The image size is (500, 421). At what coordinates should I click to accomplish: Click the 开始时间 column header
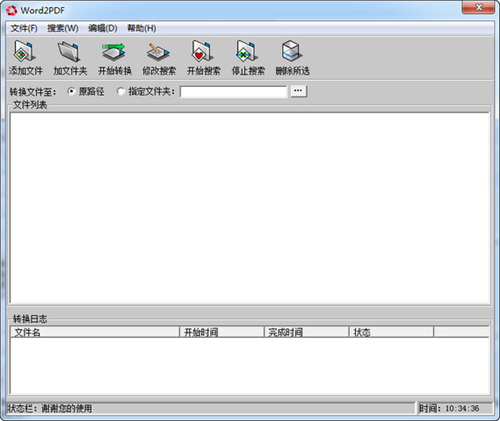(x=222, y=332)
